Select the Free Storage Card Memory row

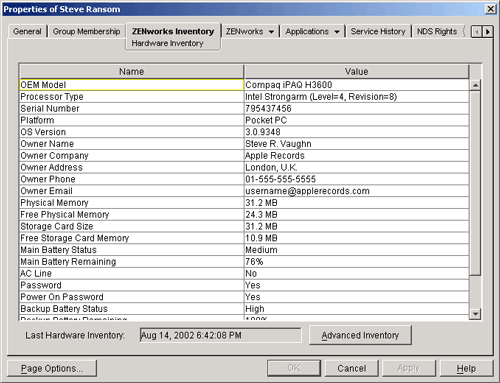131,238
